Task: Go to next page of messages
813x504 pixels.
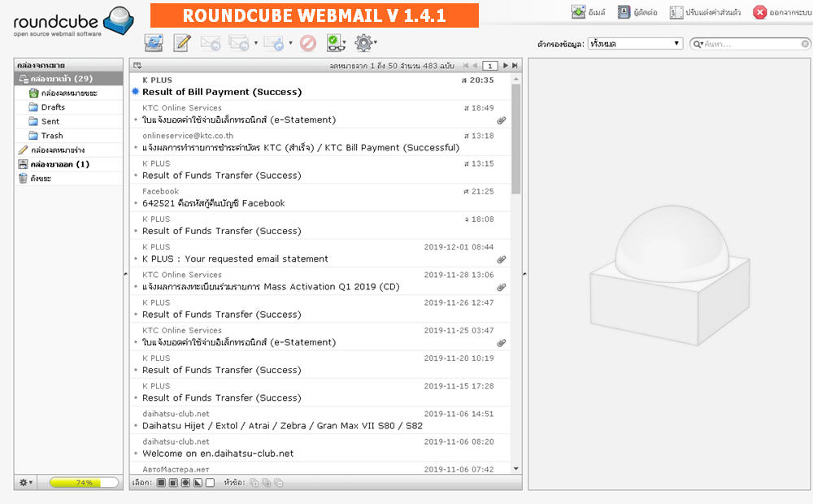Action: (506, 65)
